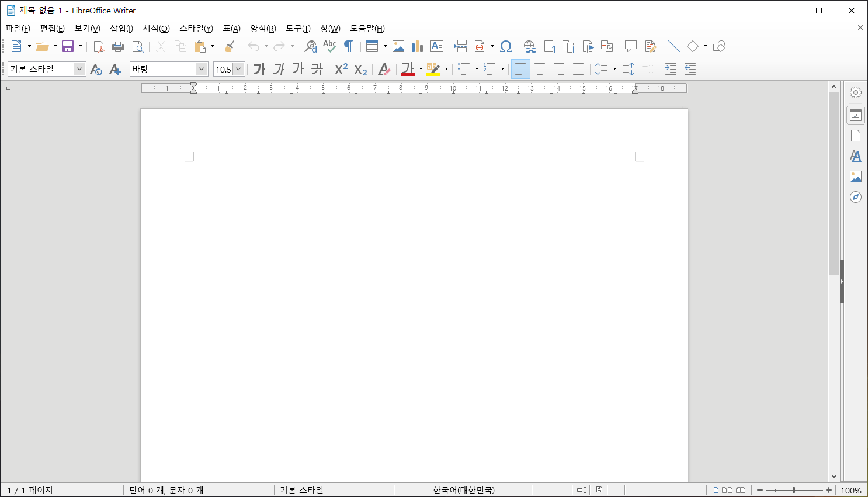868x497 pixels.
Task: Click the Clone formatting paintbrush icon
Action: 230,46
